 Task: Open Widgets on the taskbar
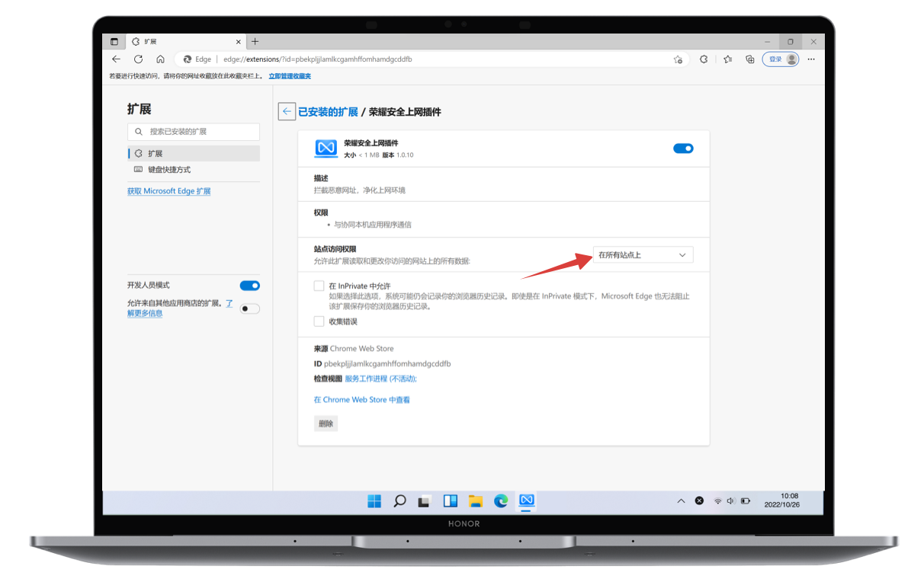point(451,500)
